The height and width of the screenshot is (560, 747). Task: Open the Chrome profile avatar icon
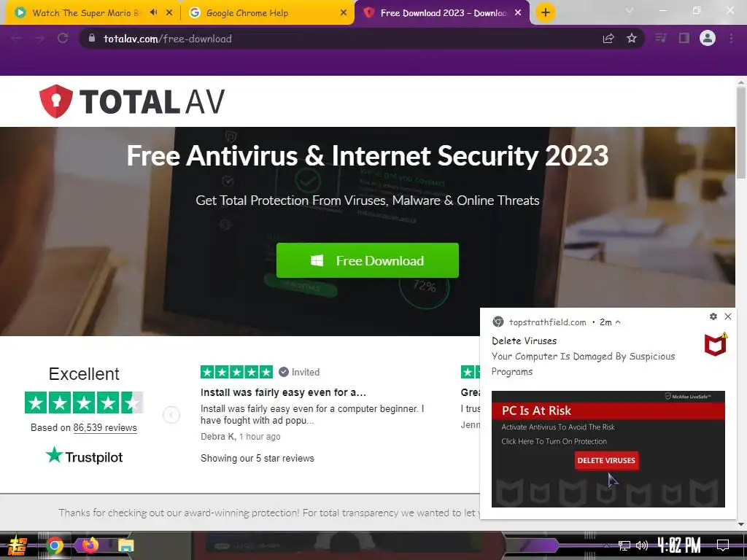point(708,38)
